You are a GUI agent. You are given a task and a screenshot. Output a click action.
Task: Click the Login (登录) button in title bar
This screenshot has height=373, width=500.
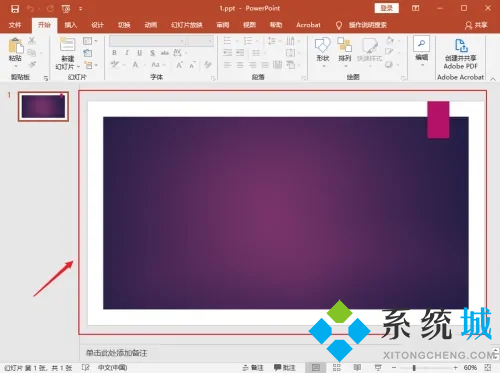pyautogui.click(x=387, y=8)
